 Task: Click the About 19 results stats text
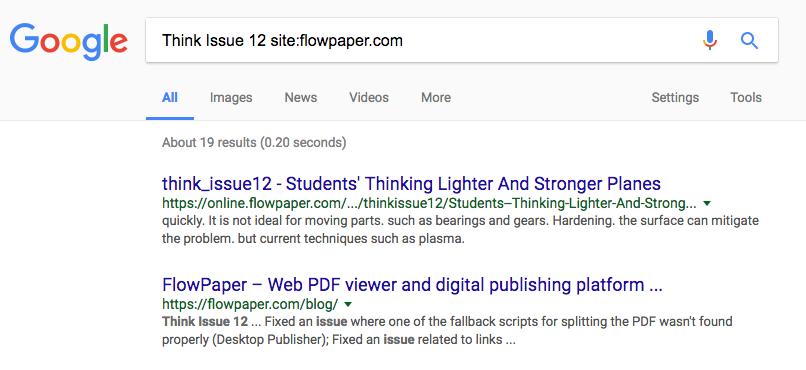pyautogui.click(x=254, y=142)
